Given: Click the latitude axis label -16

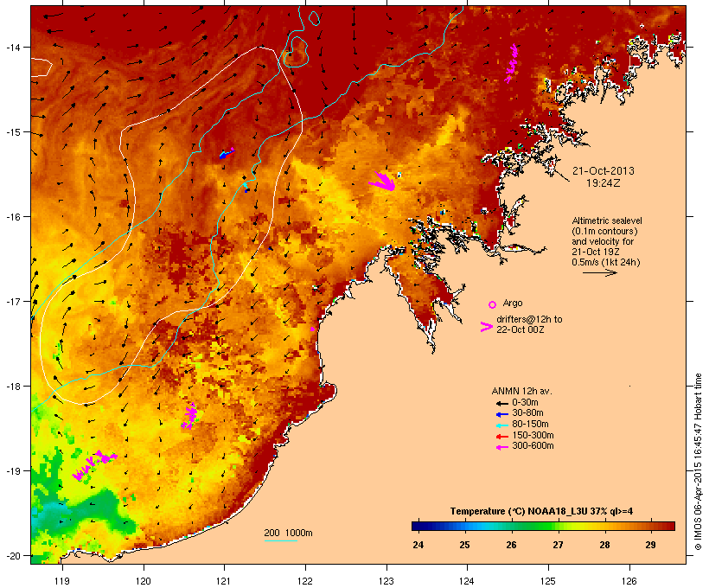Looking at the screenshot, I should click(x=12, y=217).
